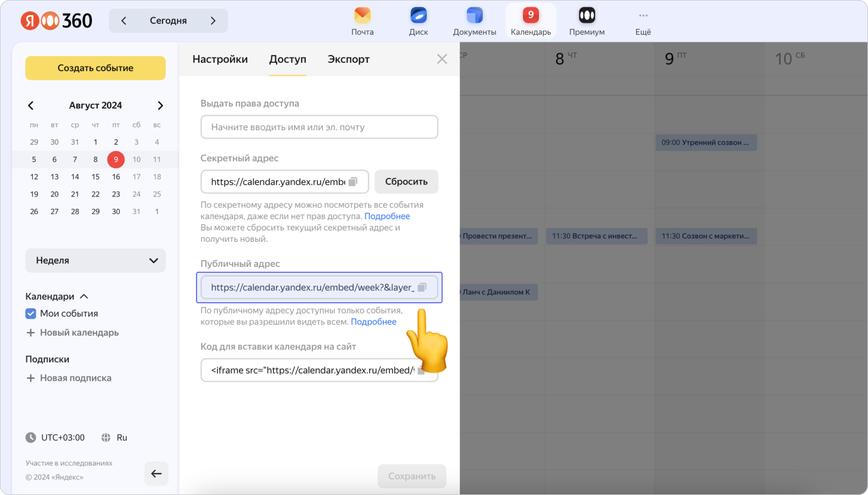The image size is (868, 495).
Task: Click the Сбросить button
Action: 406,182
